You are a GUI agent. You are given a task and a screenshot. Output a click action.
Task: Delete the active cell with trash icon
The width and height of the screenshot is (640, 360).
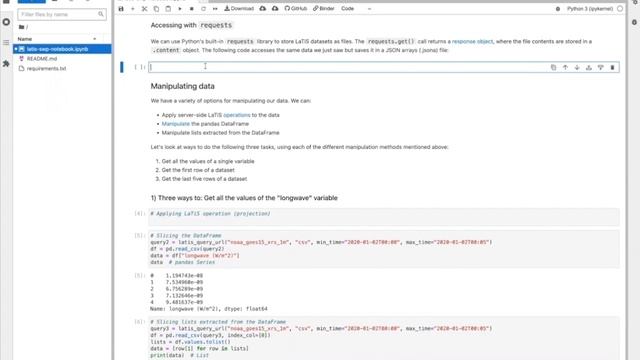point(613,67)
